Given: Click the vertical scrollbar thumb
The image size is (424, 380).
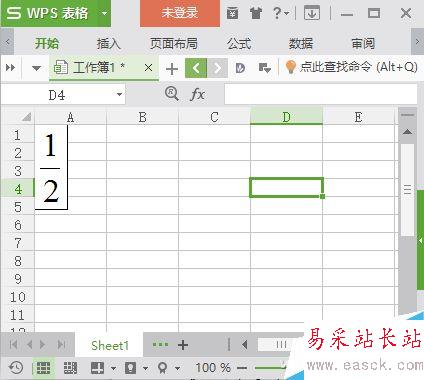Looking at the screenshot, I should [407, 190].
